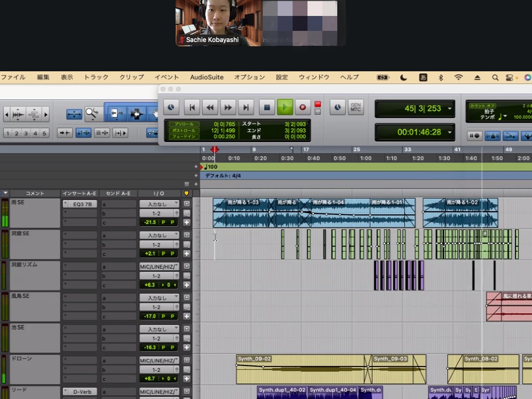Click the Fast Forward transport button
Image resolution: width=532 pixels, height=399 pixels.
point(228,107)
